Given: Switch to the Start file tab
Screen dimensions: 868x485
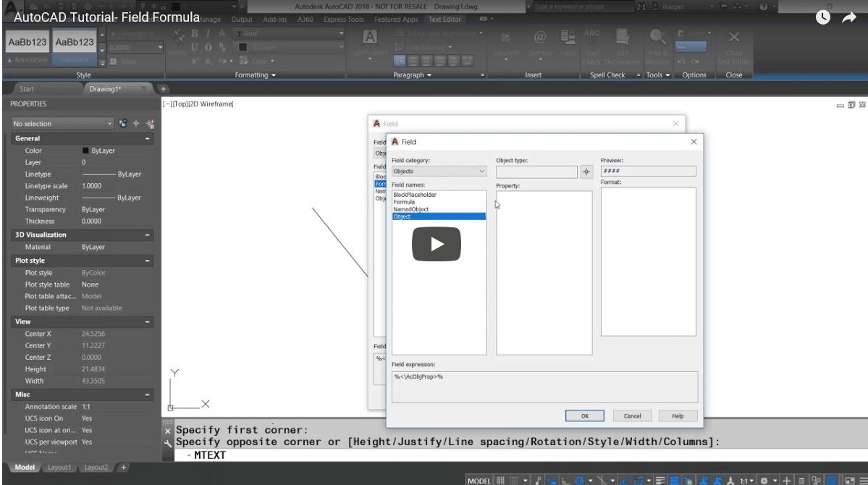Looking at the screenshot, I should tap(27, 88).
